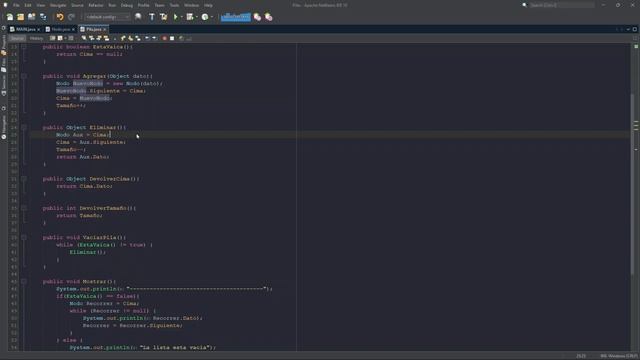
Task: Click the Uncomment icon in editor toolbar
Action: click(x=189, y=38)
